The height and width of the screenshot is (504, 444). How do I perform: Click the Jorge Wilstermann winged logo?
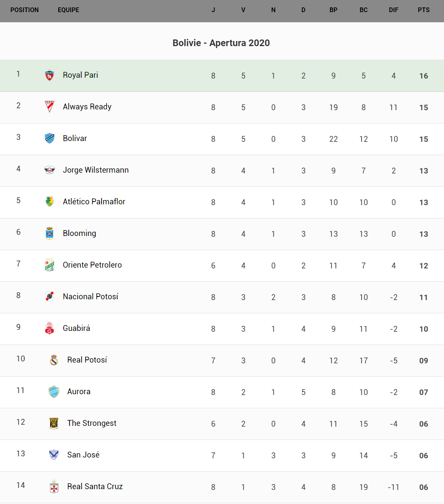click(x=50, y=170)
